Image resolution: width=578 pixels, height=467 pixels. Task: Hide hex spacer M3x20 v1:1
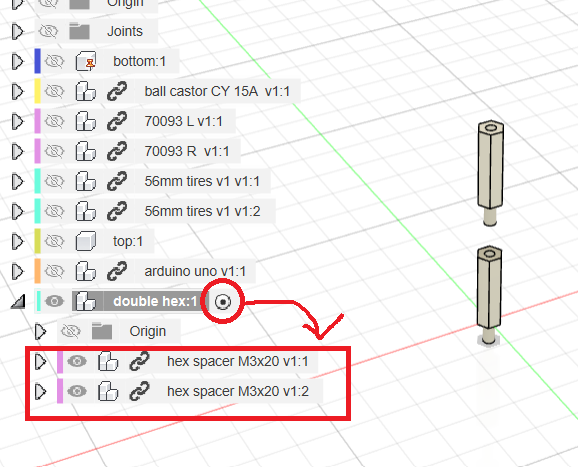pyautogui.click(x=77, y=361)
